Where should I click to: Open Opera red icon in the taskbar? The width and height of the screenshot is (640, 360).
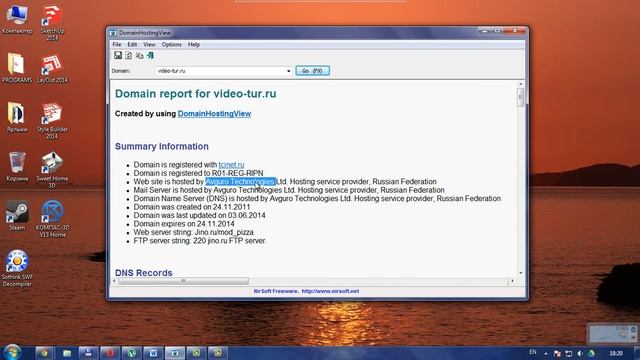click(110, 353)
